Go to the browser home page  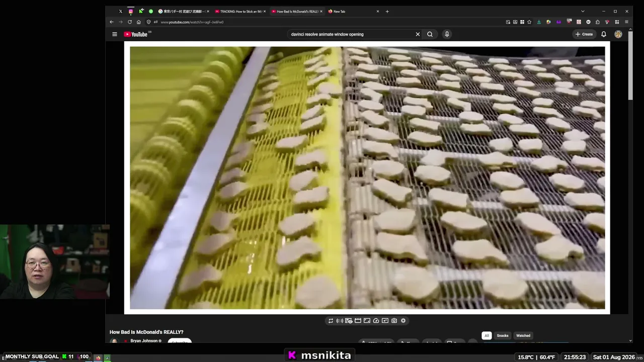coord(139,22)
